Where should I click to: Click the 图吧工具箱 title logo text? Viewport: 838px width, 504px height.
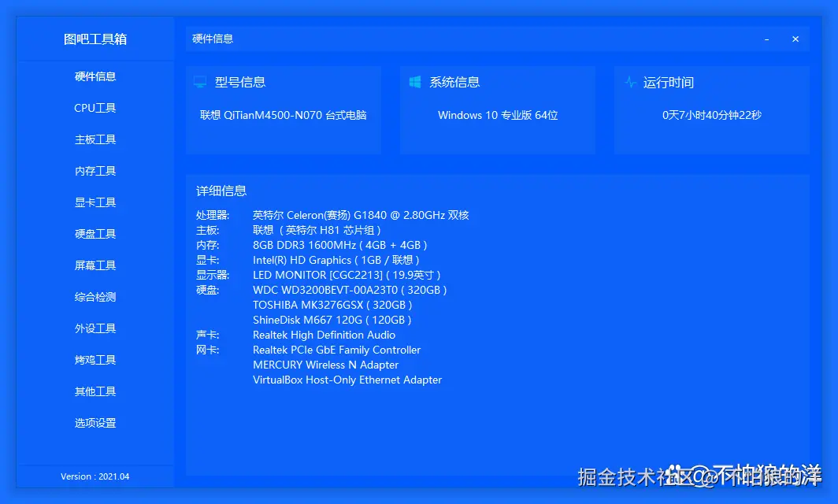tap(95, 39)
